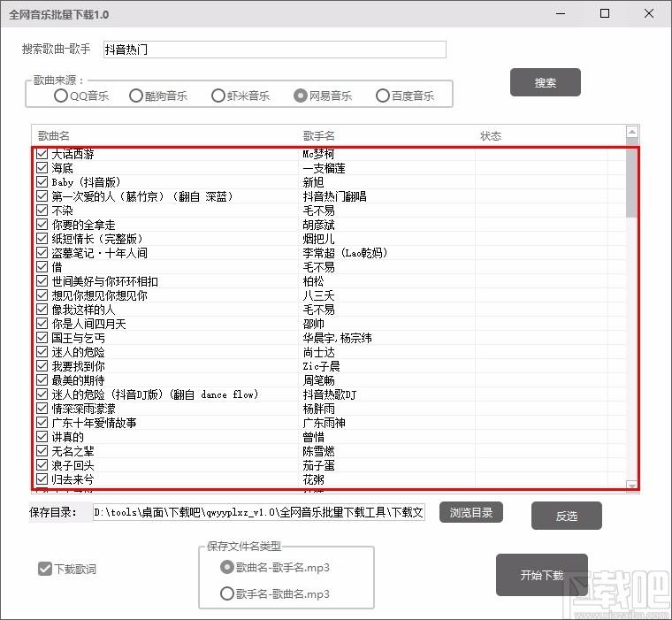Viewport: 672px width, 620px height.
Task: Uncheck the song 广东十年爱情故事
Action: coord(42,423)
